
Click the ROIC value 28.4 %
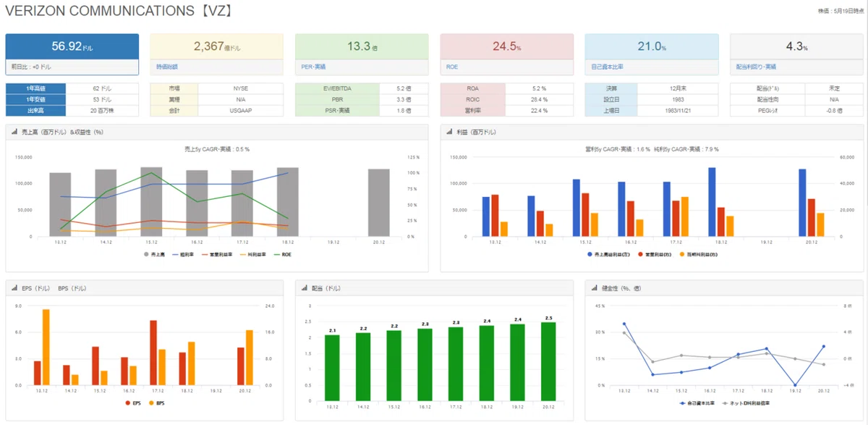(539, 99)
